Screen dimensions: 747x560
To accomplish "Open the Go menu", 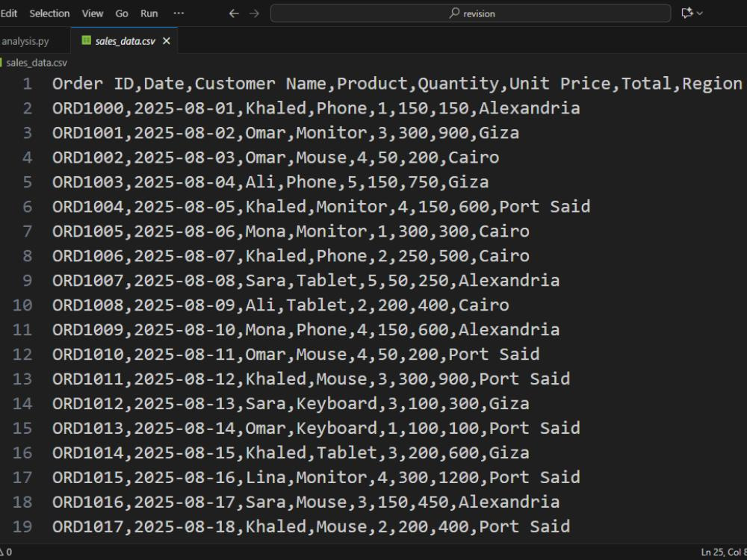I will coord(122,13).
